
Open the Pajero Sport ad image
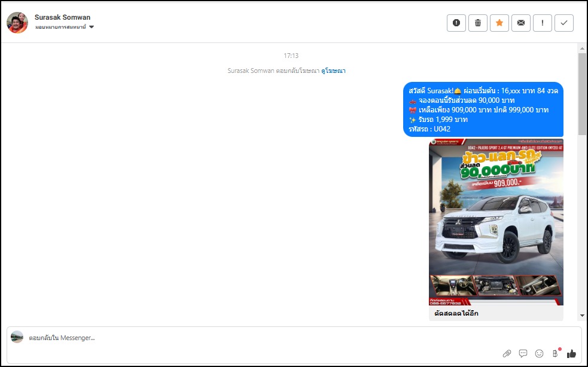point(496,222)
